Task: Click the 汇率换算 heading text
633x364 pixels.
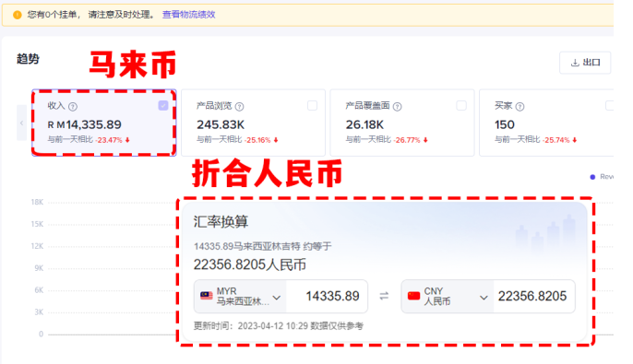Action: (x=221, y=222)
